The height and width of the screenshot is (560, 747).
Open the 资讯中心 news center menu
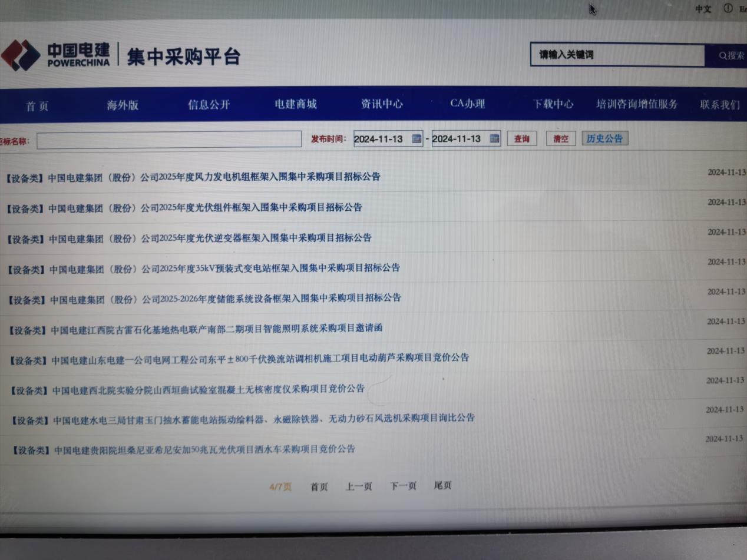click(382, 104)
